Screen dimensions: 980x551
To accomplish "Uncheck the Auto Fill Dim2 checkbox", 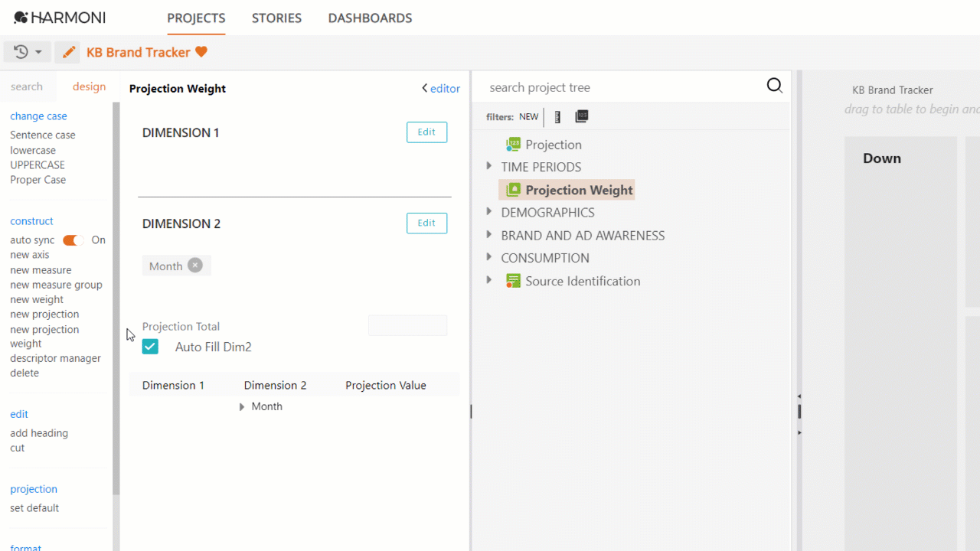I will [150, 347].
